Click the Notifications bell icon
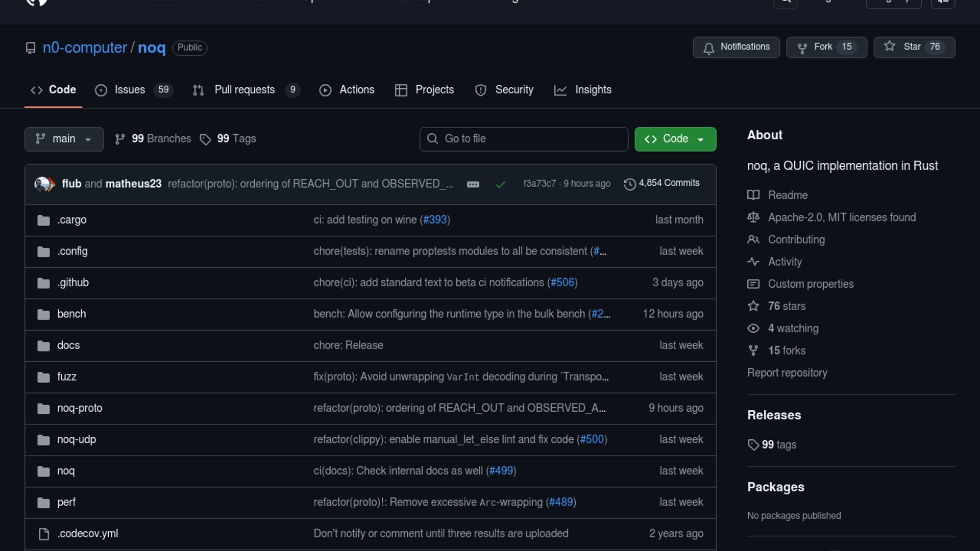 708,48
